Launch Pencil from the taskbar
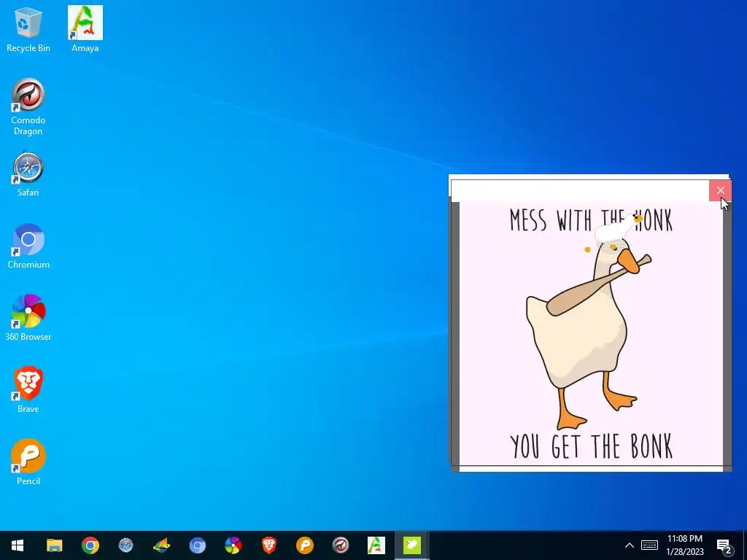This screenshot has height=560, width=747. point(304,545)
